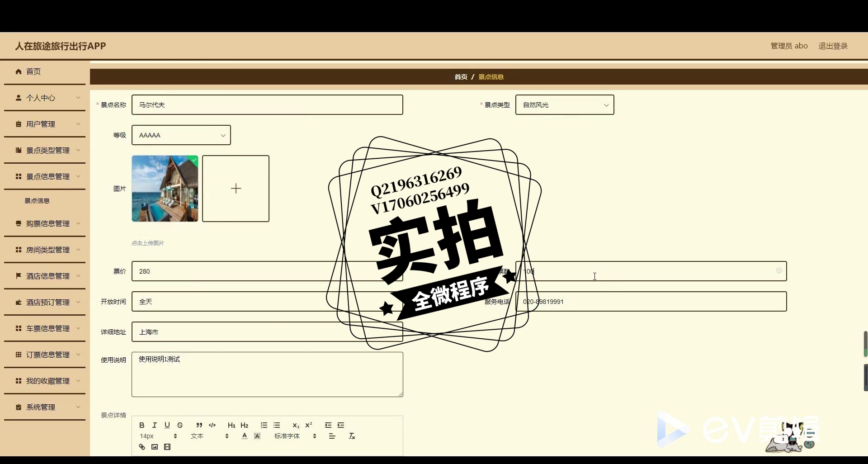Toggle italic formatting in the editor
This screenshot has height=464, width=868.
click(155, 425)
